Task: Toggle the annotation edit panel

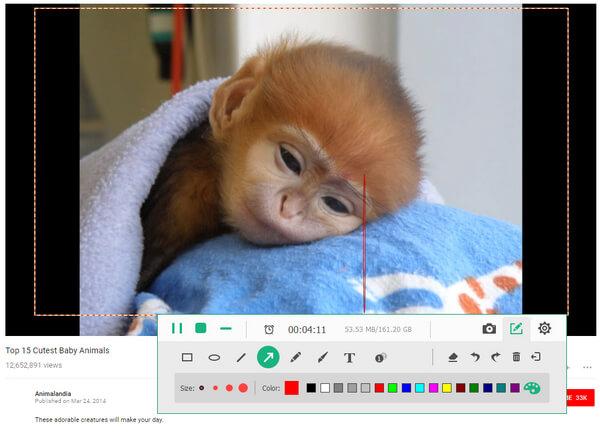Action: tap(517, 328)
